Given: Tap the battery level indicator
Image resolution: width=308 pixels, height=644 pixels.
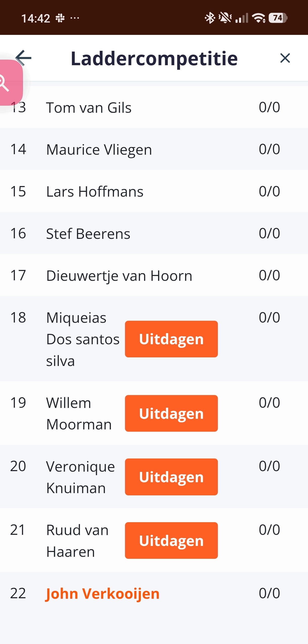Looking at the screenshot, I should pos(278,18).
